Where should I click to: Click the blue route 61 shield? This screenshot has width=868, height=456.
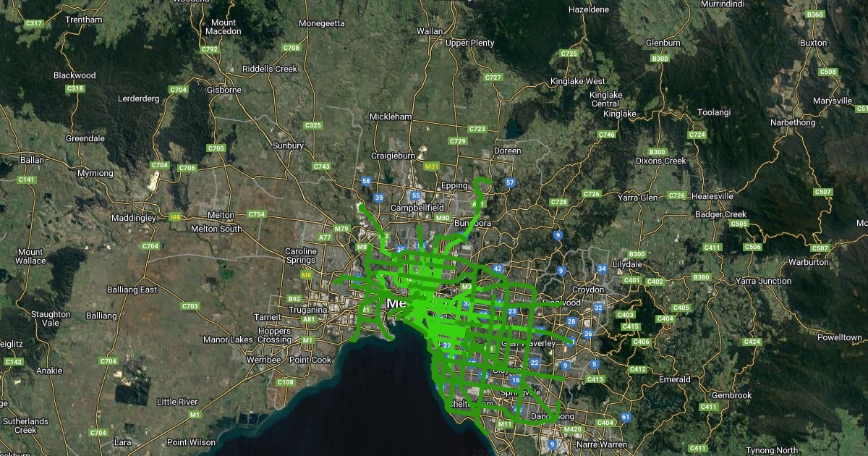point(625,417)
